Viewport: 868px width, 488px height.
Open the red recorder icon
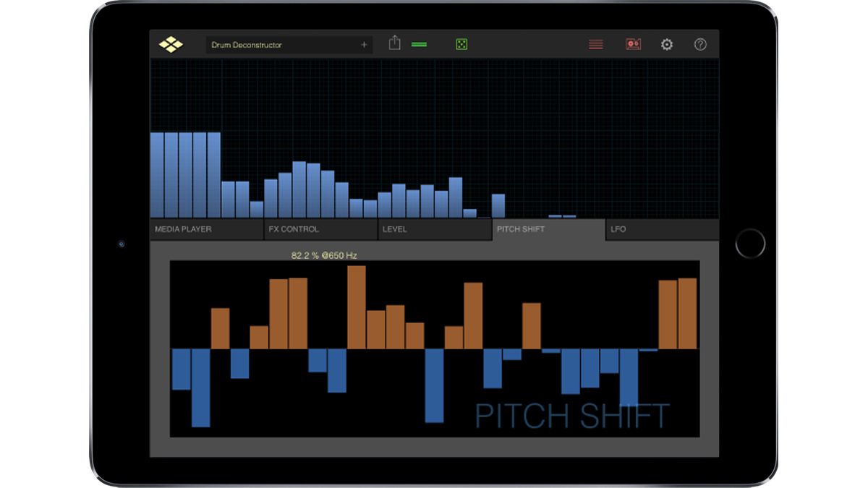tap(634, 43)
